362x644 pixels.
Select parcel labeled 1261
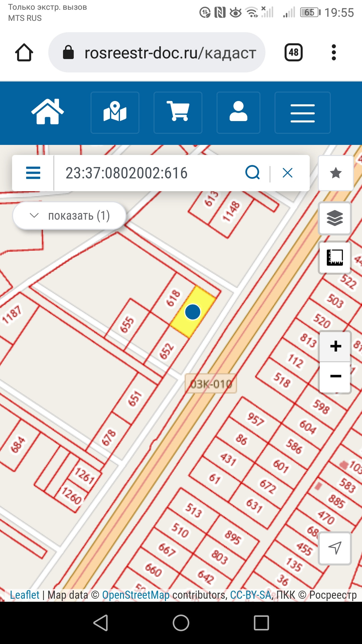tap(84, 476)
